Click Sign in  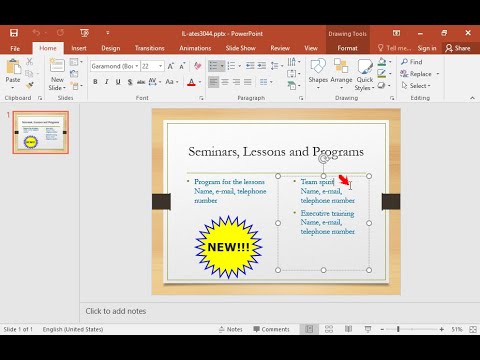427,48
